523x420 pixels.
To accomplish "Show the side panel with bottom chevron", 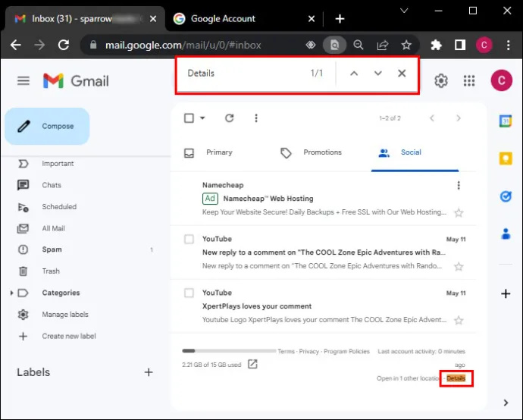I will point(506,403).
